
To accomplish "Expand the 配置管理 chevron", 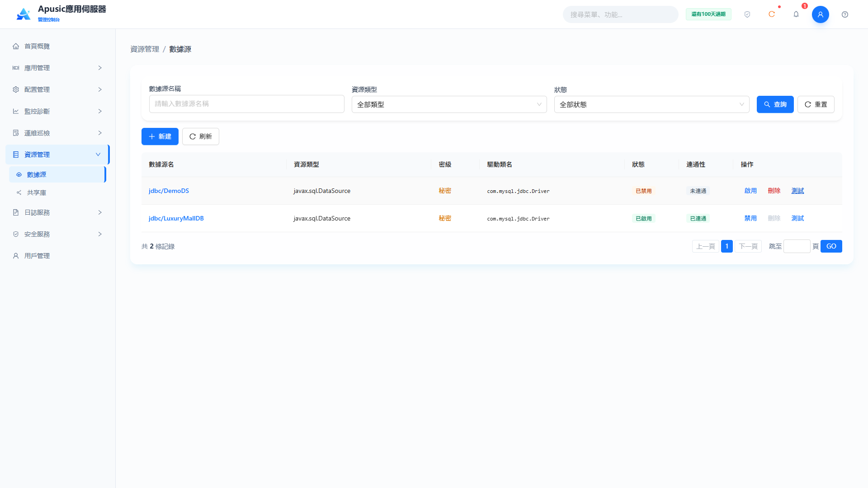I will pyautogui.click(x=100, y=89).
